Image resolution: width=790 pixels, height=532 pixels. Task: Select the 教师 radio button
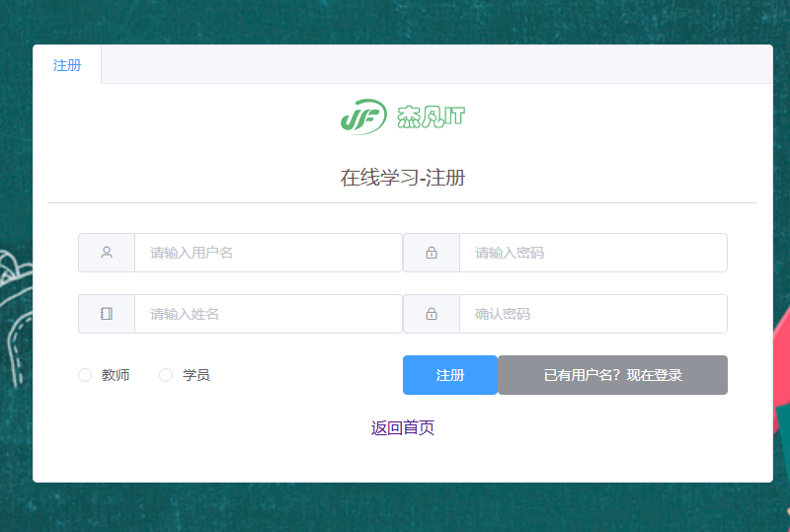[x=85, y=375]
